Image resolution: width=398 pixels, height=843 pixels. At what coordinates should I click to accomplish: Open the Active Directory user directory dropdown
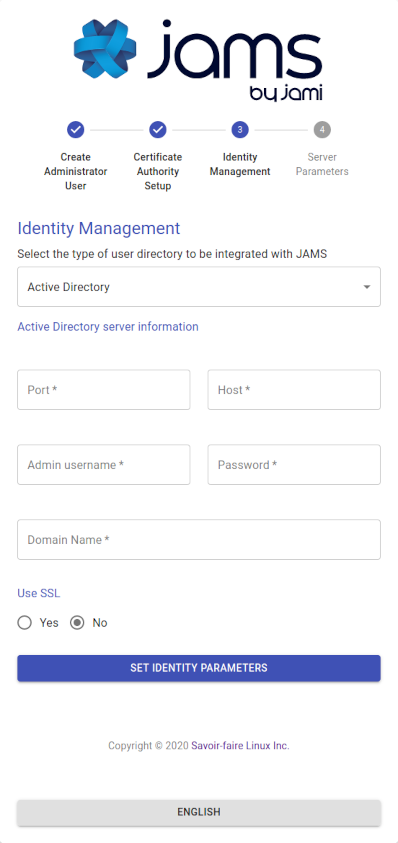pyautogui.click(x=199, y=287)
